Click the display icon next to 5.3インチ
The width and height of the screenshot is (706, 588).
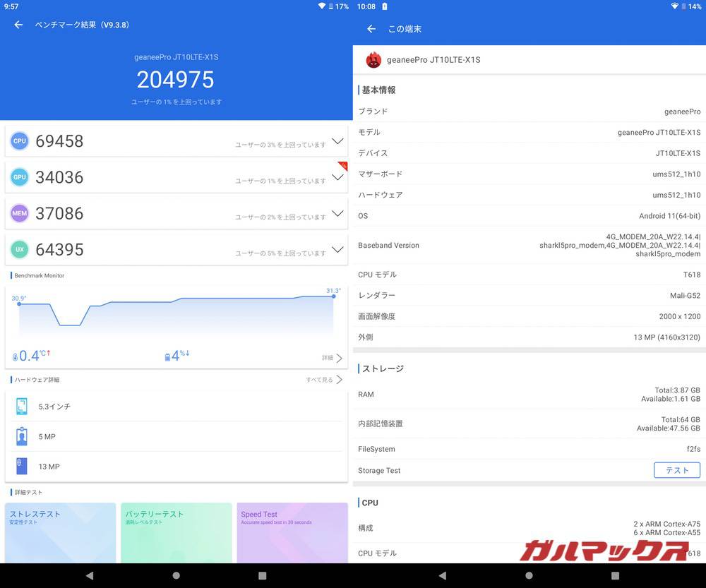23,407
